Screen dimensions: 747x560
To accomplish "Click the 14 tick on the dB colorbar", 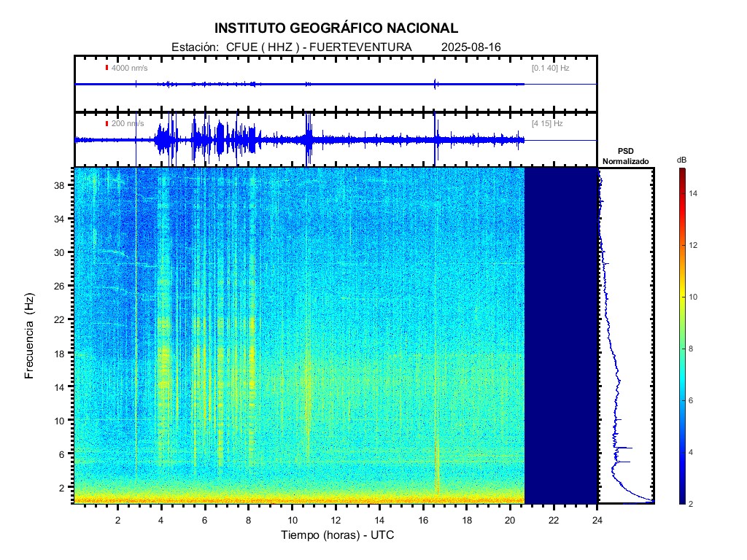I will point(693,193).
